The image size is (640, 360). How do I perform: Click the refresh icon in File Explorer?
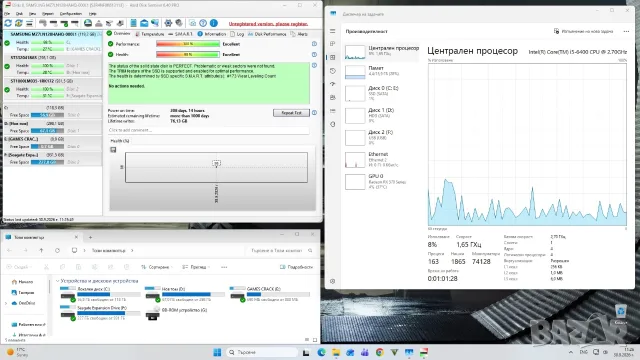coord(57,250)
